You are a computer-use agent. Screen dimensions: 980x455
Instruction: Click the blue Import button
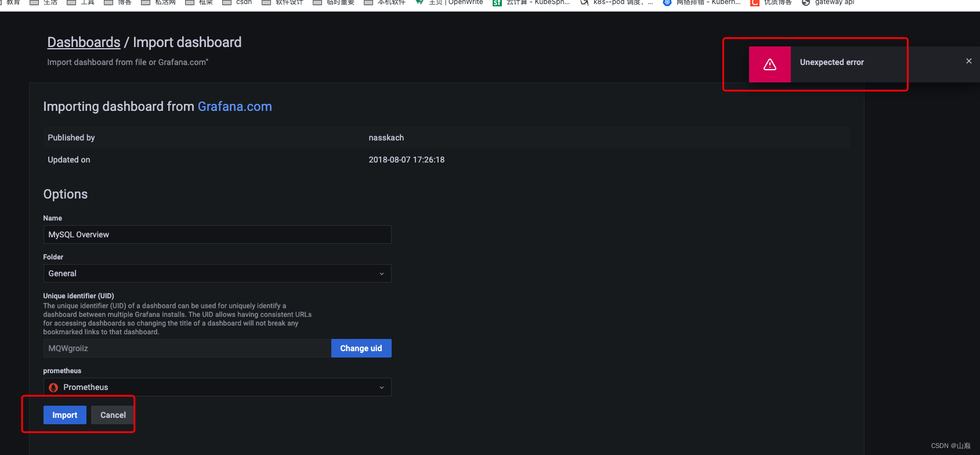pos(65,415)
